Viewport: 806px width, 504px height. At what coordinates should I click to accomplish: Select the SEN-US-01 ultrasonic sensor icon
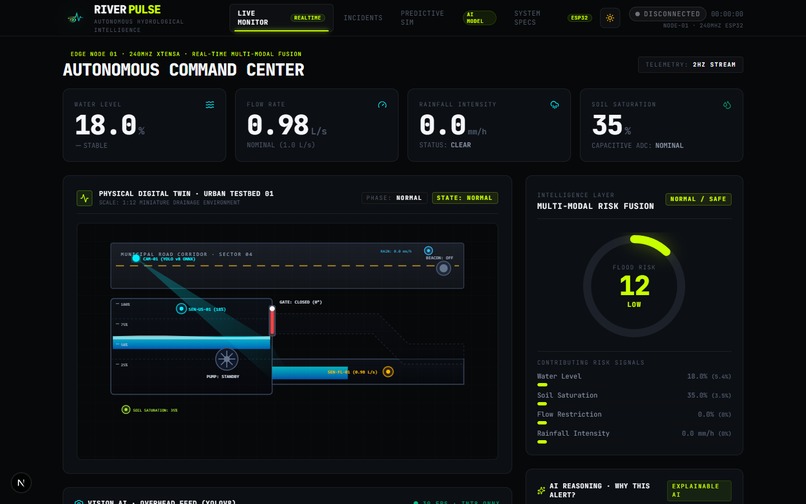[x=181, y=309]
